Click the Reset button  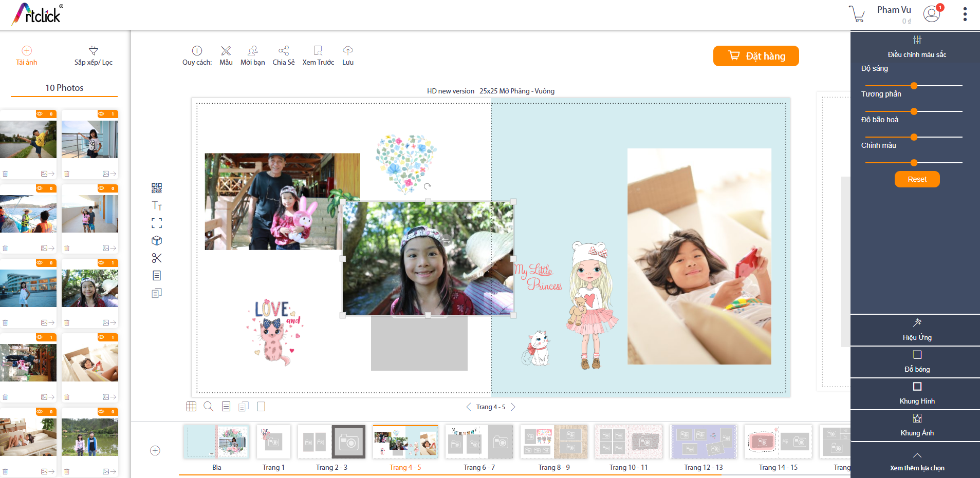(917, 179)
